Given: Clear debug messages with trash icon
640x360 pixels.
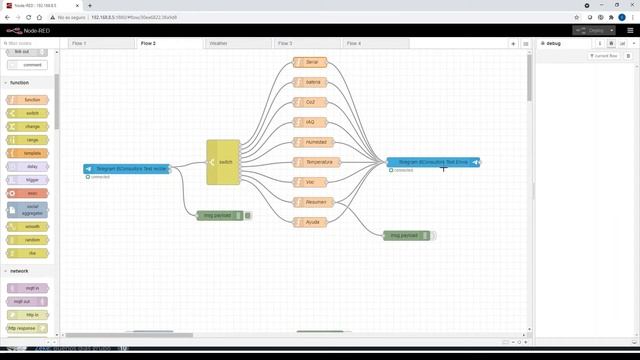Looking at the screenshot, I should [628, 56].
